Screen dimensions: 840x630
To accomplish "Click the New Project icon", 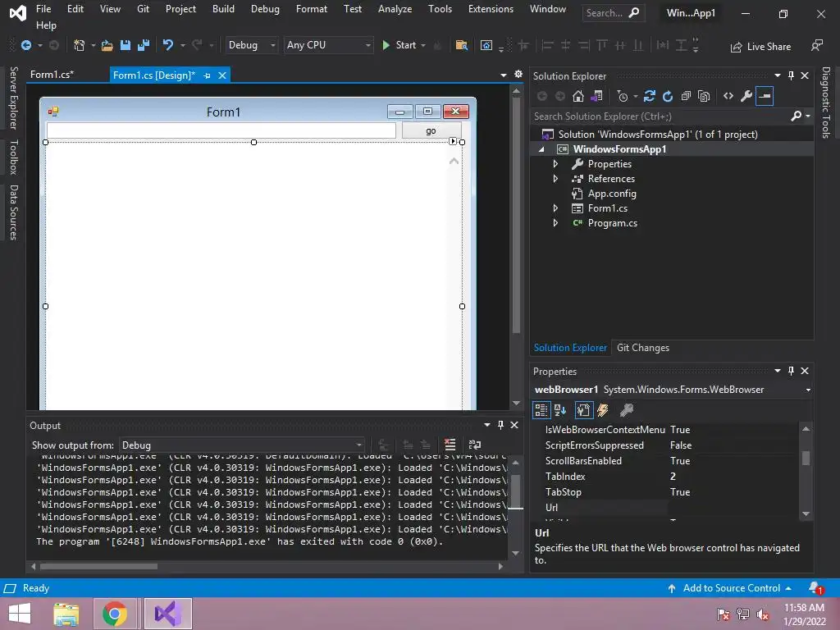I will 80,46.
